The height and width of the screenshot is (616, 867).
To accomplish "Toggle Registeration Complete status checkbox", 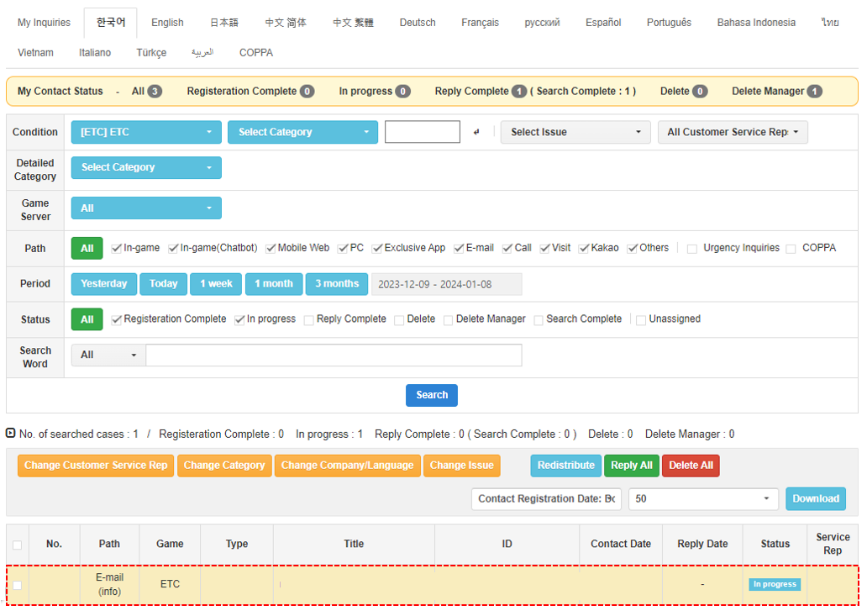I will 116,319.
